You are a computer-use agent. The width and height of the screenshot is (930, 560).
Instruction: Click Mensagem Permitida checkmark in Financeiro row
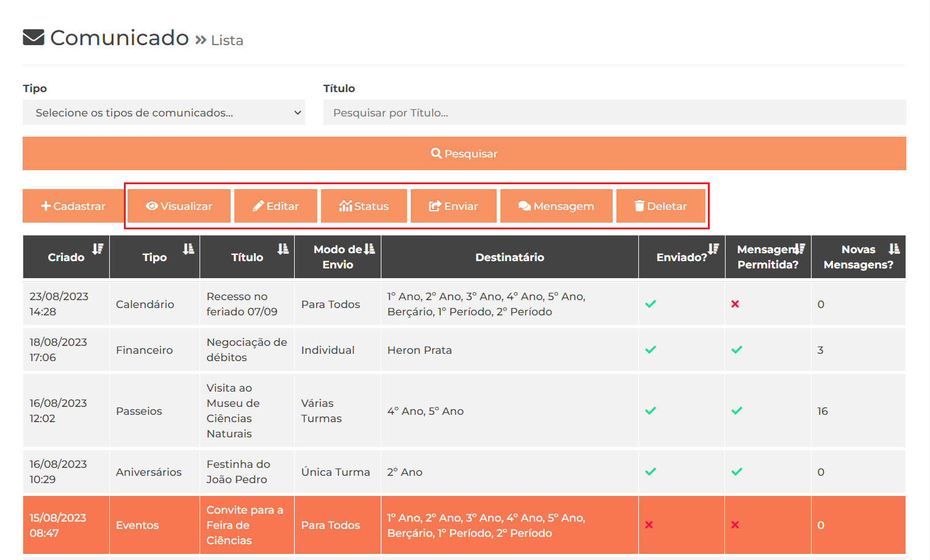[737, 350]
